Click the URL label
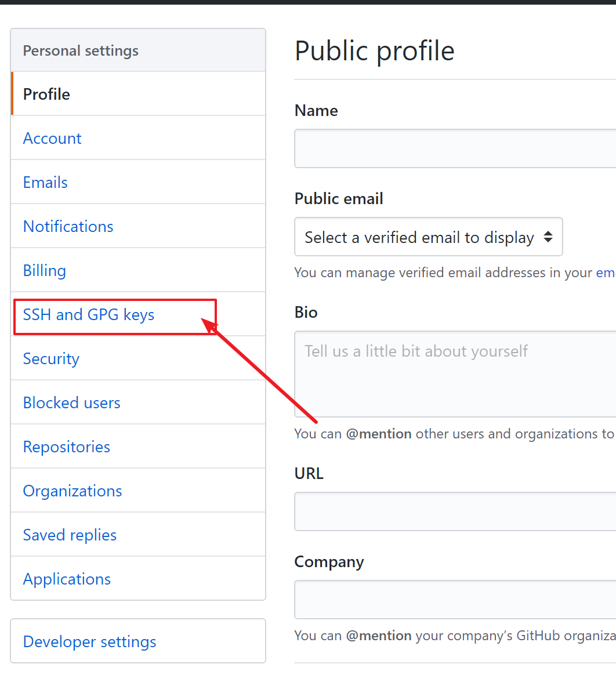The image size is (616, 675). point(309,474)
